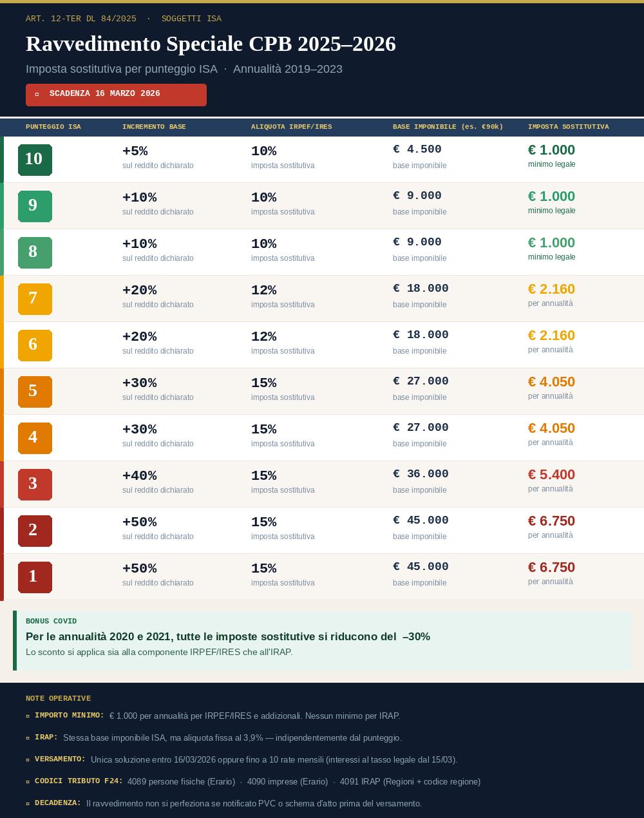Click the Bonus Covid banner label
Viewport: 644px width, 818px height.
pos(51,621)
